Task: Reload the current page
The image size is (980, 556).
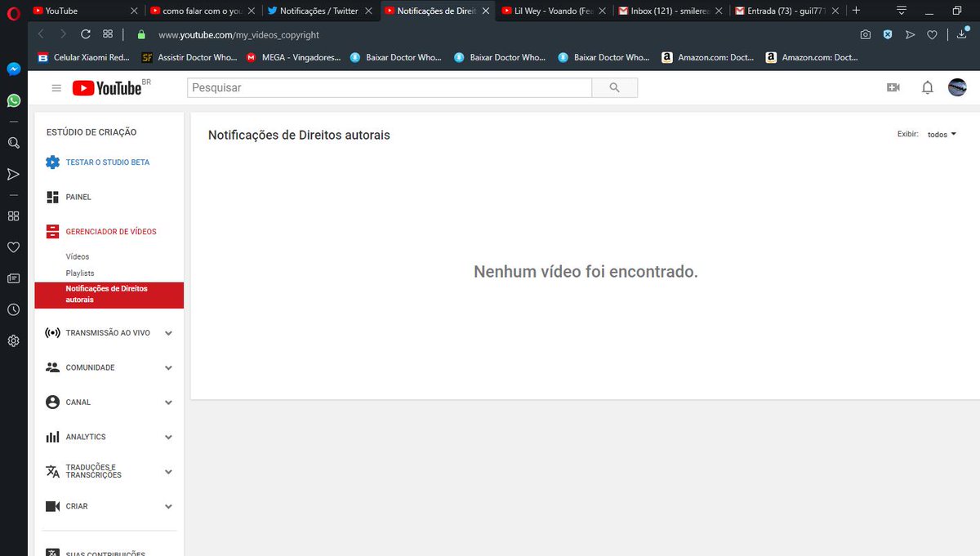Action: (86, 34)
